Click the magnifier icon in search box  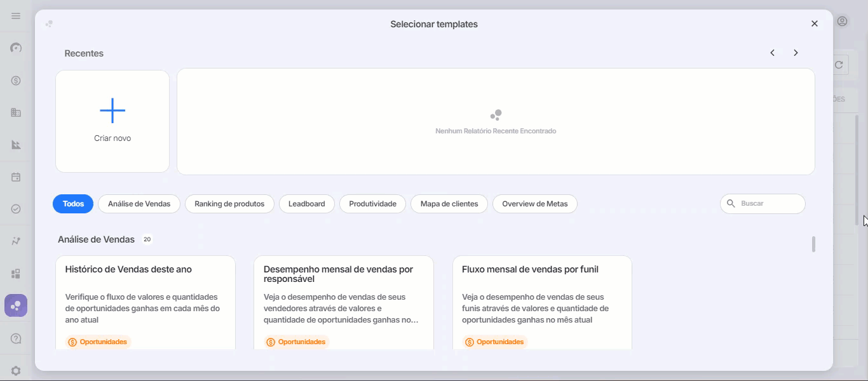point(731,204)
